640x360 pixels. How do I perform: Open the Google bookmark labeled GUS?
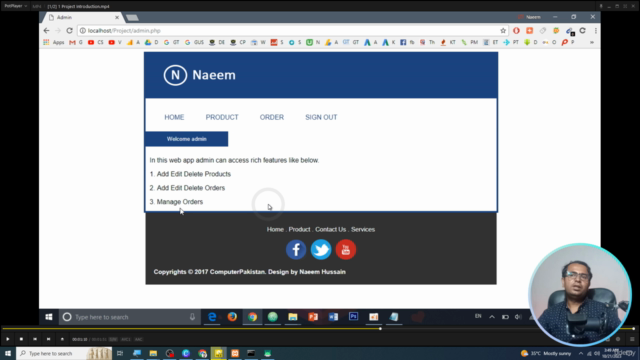(x=194, y=42)
